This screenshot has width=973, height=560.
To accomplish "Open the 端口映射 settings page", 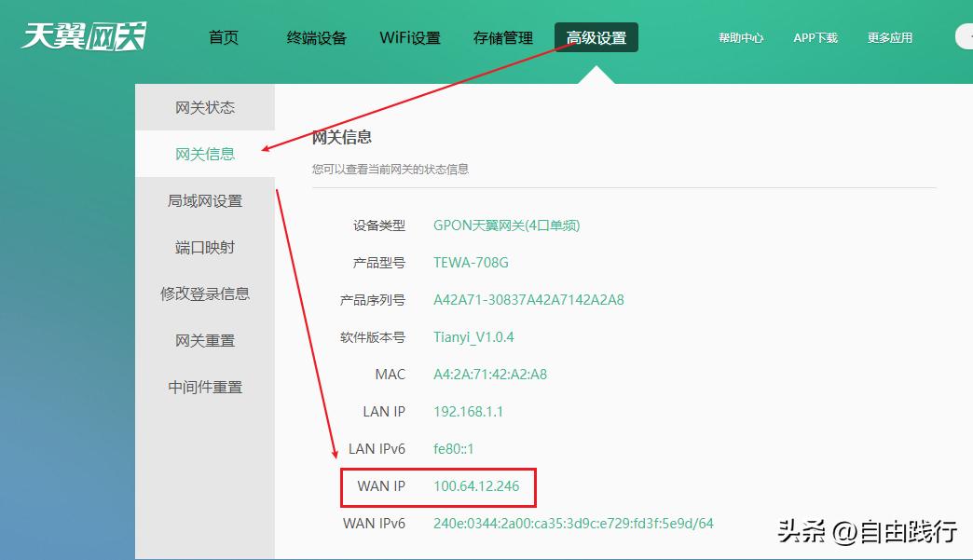I will pyautogui.click(x=205, y=247).
